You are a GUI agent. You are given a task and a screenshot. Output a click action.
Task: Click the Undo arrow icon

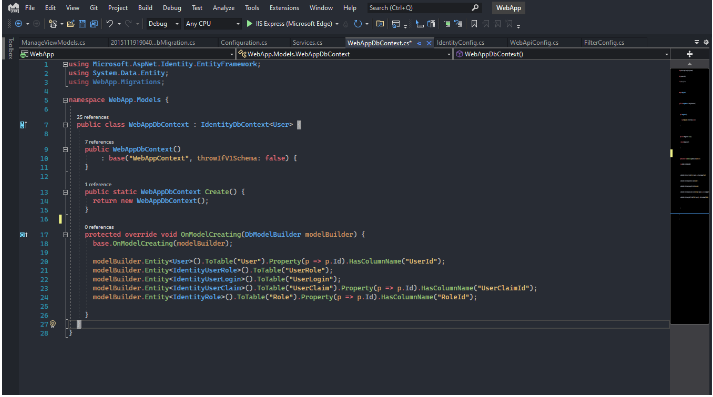110,24
